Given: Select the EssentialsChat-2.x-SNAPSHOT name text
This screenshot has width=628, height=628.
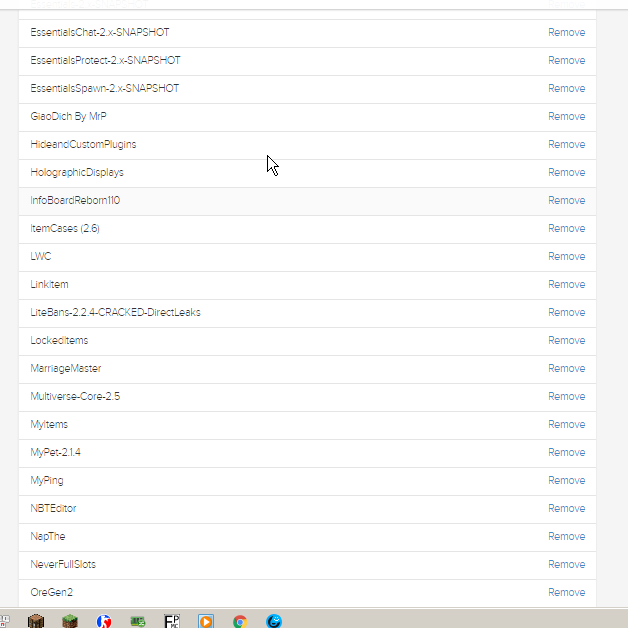Looking at the screenshot, I should tap(100, 32).
